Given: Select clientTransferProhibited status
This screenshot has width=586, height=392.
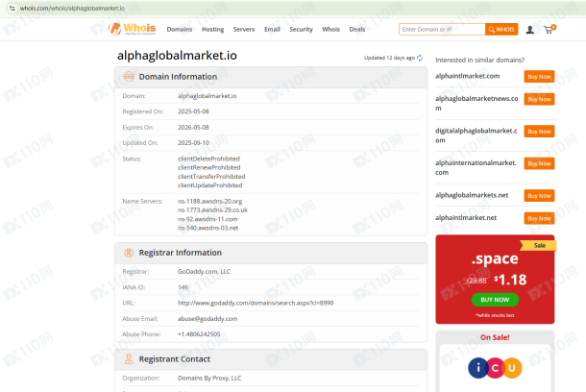Looking at the screenshot, I should (x=211, y=177).
